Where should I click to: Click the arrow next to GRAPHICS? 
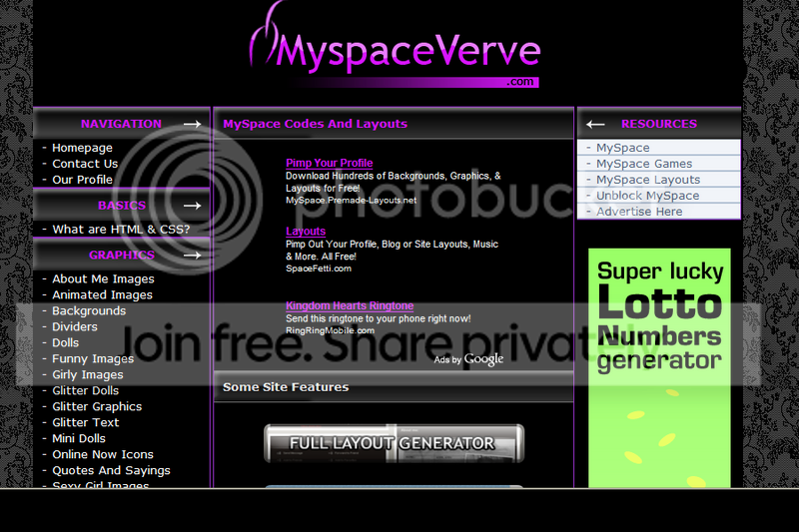tap(192, 256)
